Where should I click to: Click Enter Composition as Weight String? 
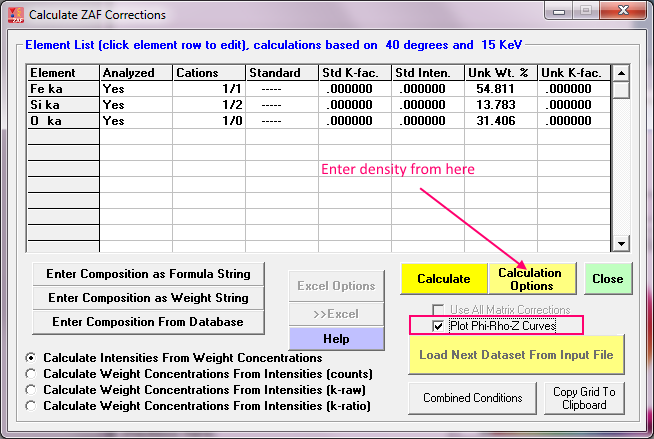tap(149, 297)
